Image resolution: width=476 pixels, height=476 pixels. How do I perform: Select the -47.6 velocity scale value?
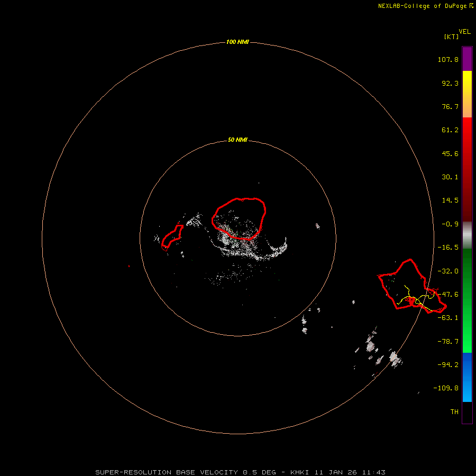tap(448, 295)
